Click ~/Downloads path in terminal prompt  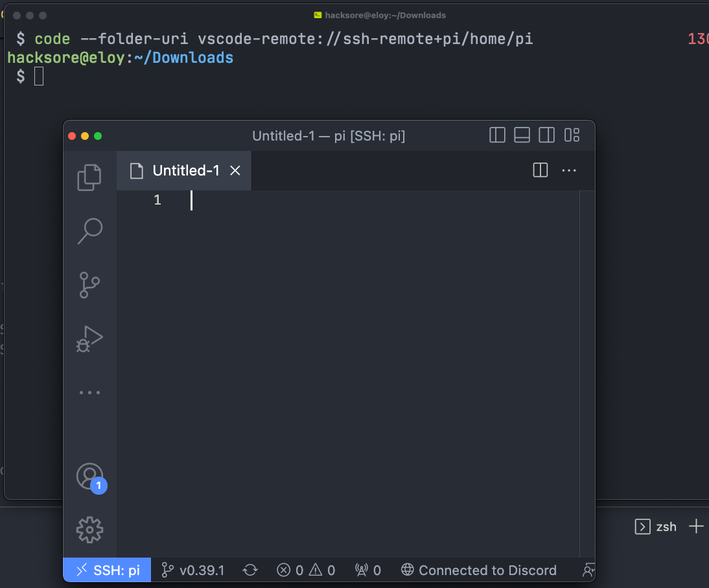pos(183,58)
